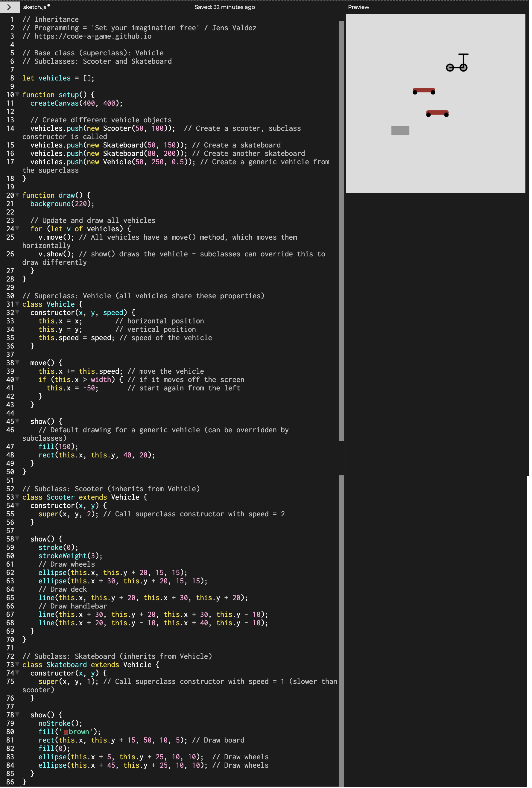Viewport: 532px width, 788px height.
Task: Select the sketch.js file tab
Action: [35, 7]
